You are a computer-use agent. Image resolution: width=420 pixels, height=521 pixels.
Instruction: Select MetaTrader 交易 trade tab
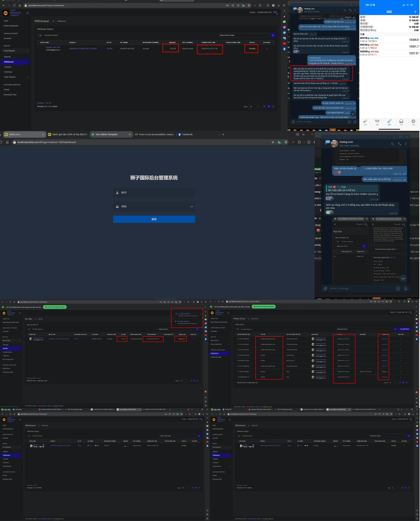click(x=389, y=122)
